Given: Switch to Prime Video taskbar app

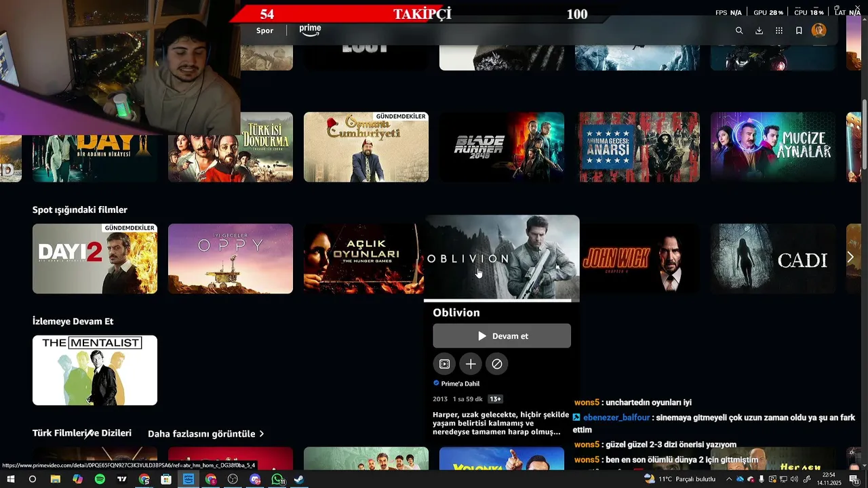Looking at the screenshot, I should [x=189, y=479].
